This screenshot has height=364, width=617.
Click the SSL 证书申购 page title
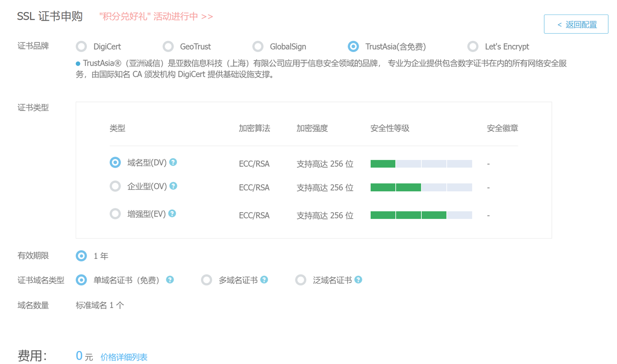(x=50, y=16)
